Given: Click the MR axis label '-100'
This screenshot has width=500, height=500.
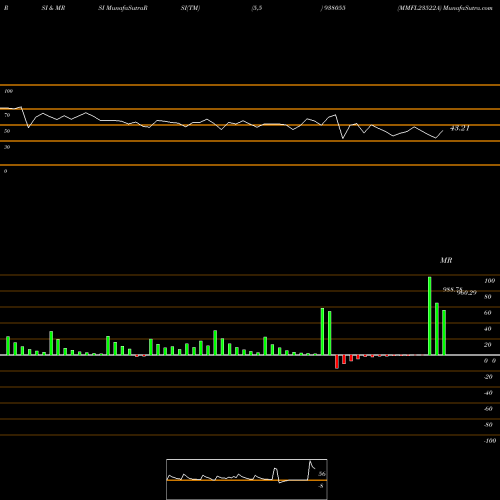Looking at the screenshot, I should [x=490, y=441].
